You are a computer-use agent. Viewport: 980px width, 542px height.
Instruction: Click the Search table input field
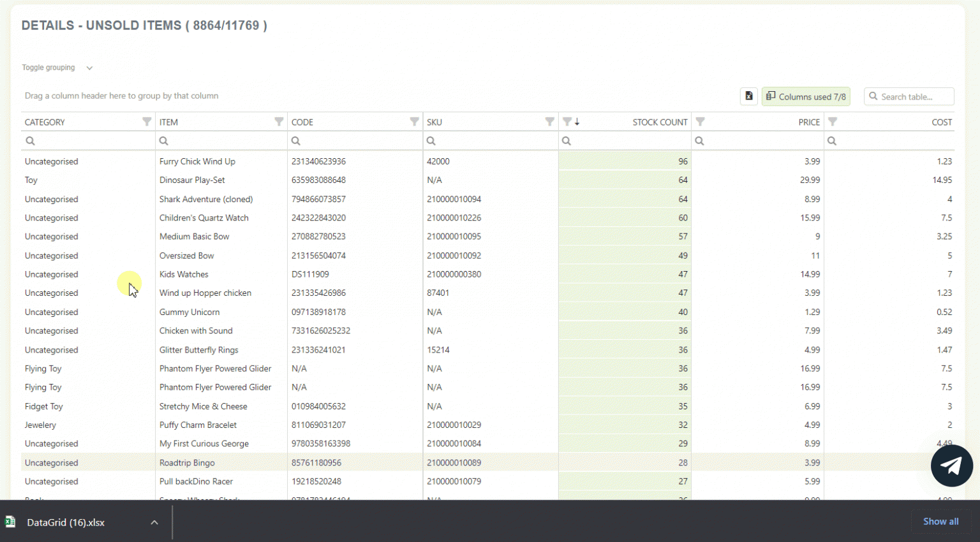(909, 96)
